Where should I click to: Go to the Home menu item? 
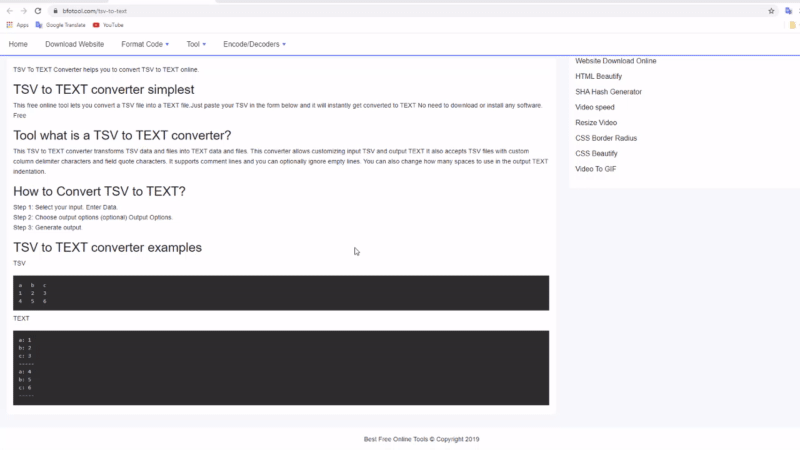click(18, 44)
